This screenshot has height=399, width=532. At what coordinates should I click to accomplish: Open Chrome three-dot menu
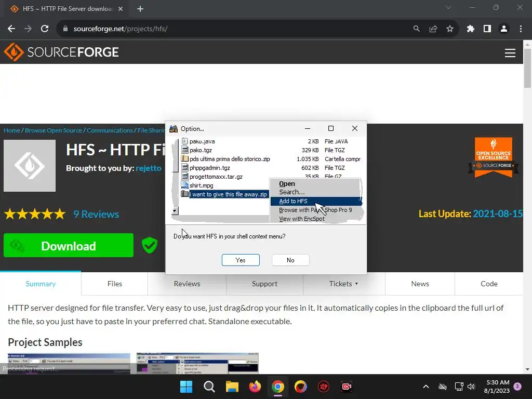(x=521, y=29)
